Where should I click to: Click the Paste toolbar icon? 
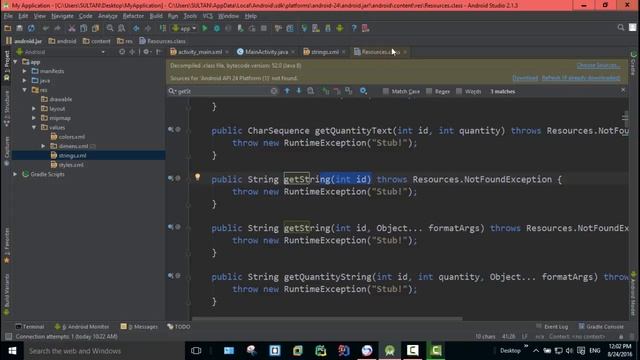96,28
